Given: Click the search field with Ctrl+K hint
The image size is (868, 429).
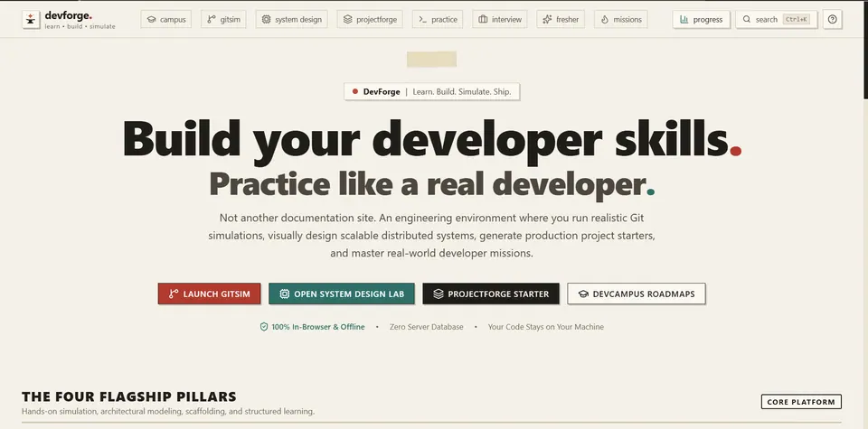Looking at the screenshot, I should point(776,19).
